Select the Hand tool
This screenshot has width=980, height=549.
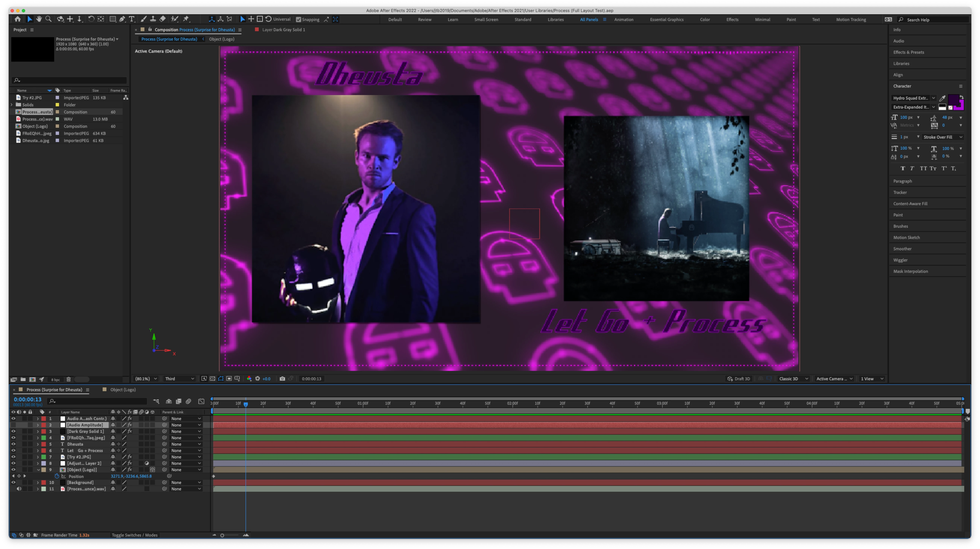pyautogui.click(x=39, y=19)
